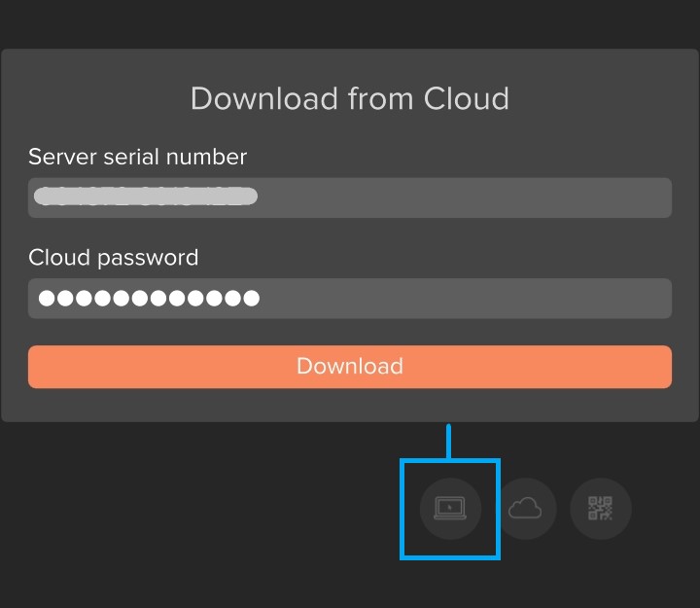Screen dimensions: 700x608
Task: Select the cloud download icon
Action: [x=525, y=508]
